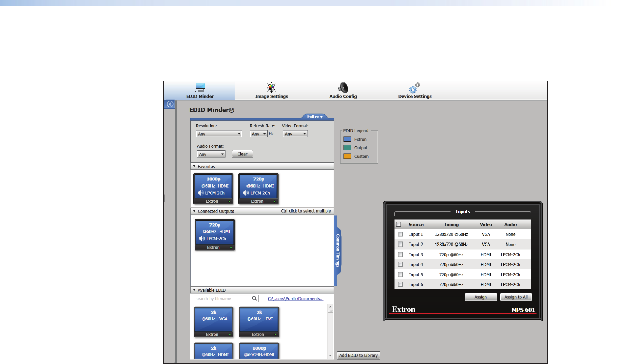Click the Assign to All button
Image resolution: width=617 pixels, height=364 pixels.
516,297
